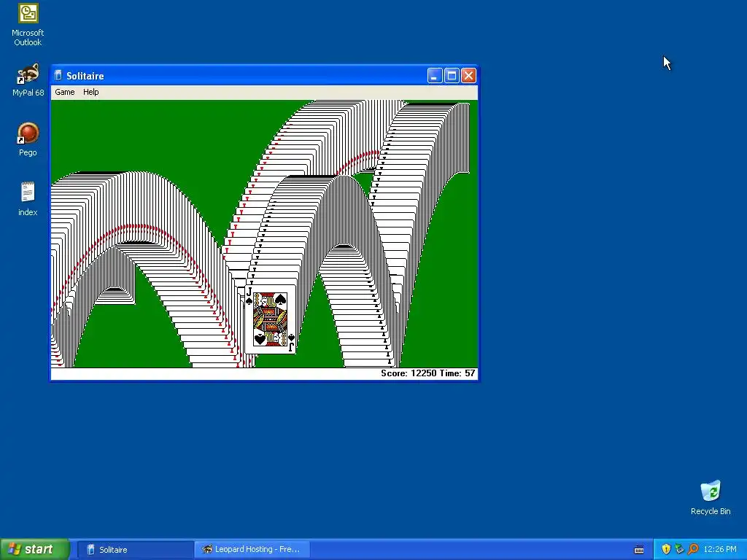Click the yellow security shield tray icon
Image resolution: width=747 pixels, height=560 pixels.
[x=666, y=549]
